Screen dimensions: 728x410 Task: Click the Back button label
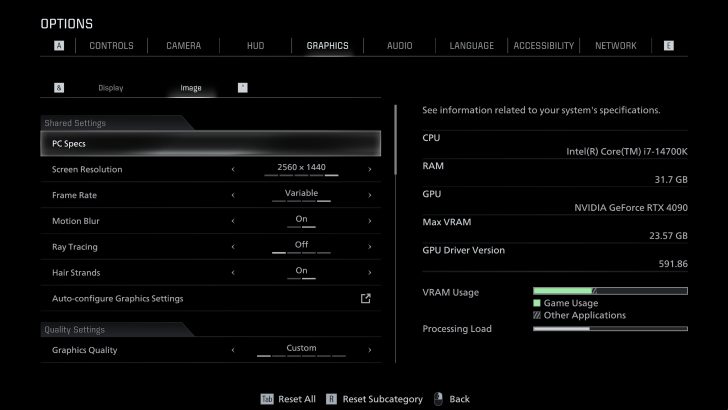click(459, 399)
